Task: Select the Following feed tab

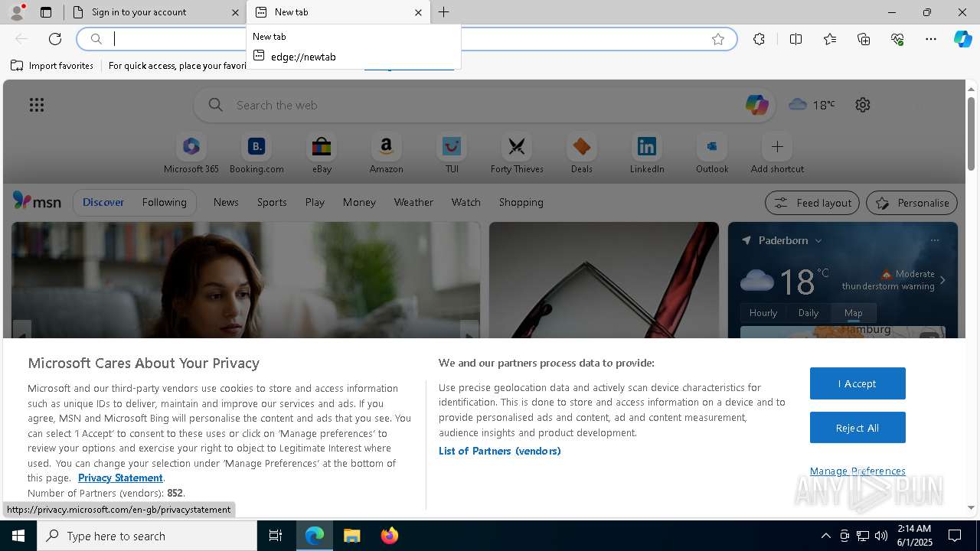Action: pos(164,202)
